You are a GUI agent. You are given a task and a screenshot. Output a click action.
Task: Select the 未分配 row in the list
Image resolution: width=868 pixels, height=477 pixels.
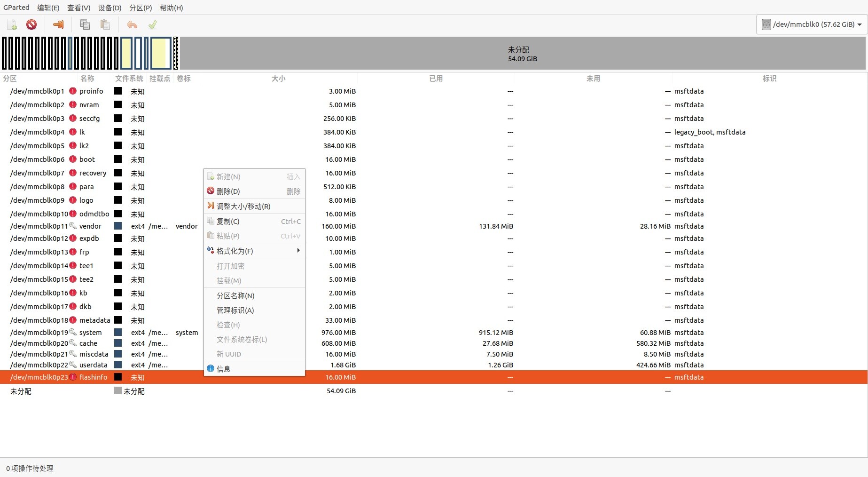click(x=434, y=391)
